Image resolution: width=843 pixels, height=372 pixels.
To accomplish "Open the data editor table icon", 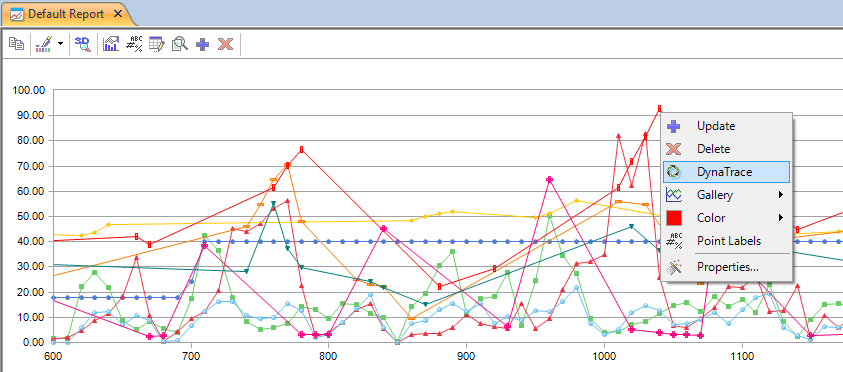I will 156,44.
